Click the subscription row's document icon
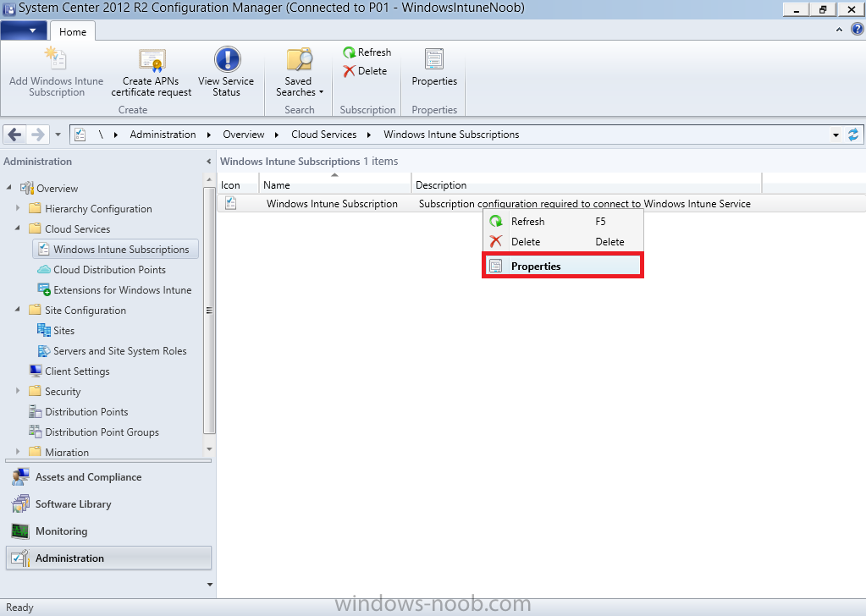This screenshot has height=616, width=866. tap(231, 203)
